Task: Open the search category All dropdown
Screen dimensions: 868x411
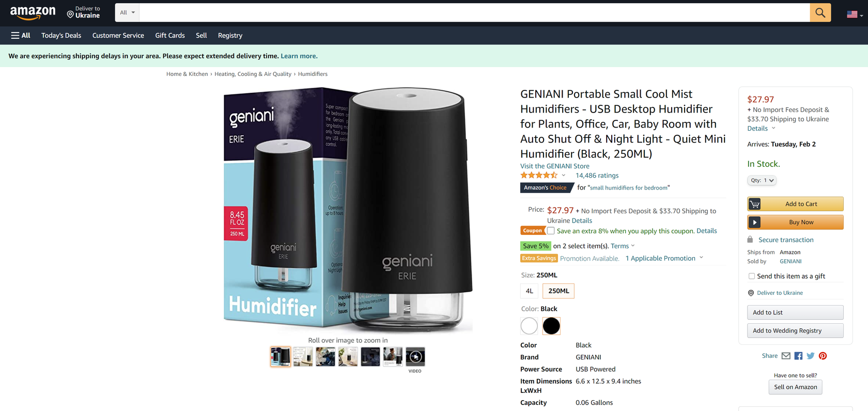Action: coord(127,12)
